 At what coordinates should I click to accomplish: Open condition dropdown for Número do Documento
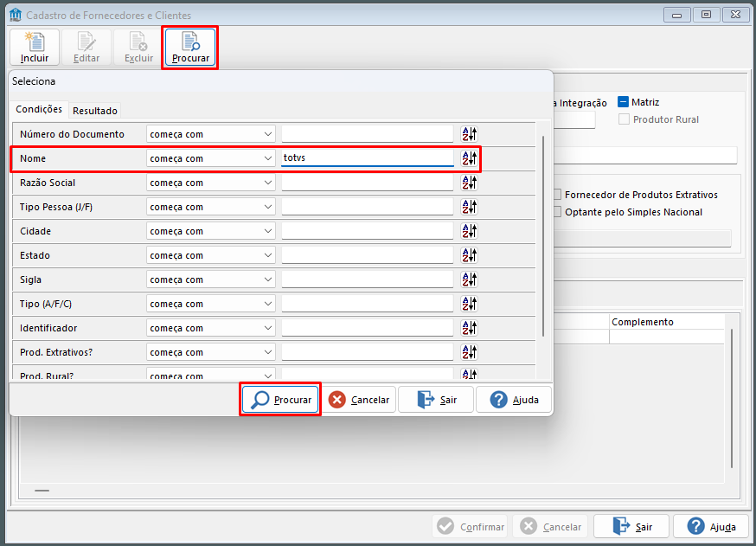[x=211, y=134]
